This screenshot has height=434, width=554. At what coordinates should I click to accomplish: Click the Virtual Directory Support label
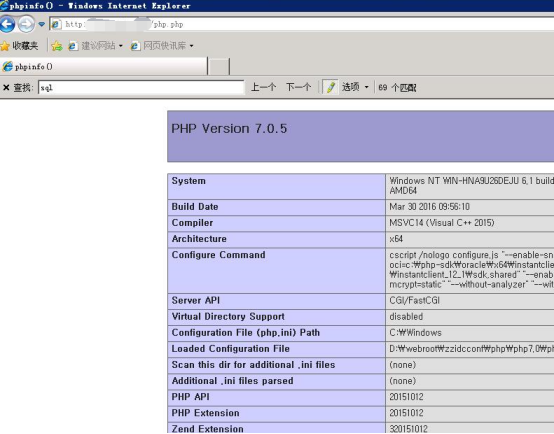pyautogui.click(x=228, y=317)
